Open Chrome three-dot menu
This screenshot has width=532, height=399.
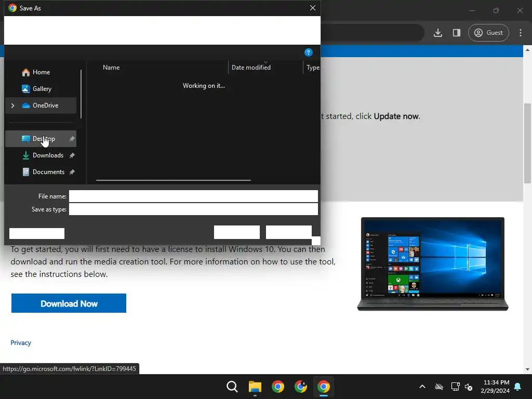pos(521,33)
